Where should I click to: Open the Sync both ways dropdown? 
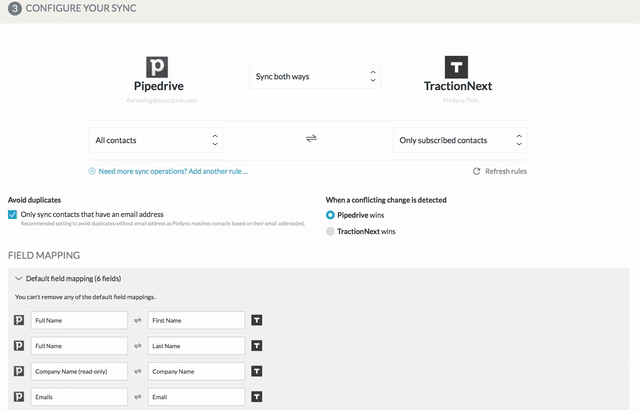coord(315,76)
